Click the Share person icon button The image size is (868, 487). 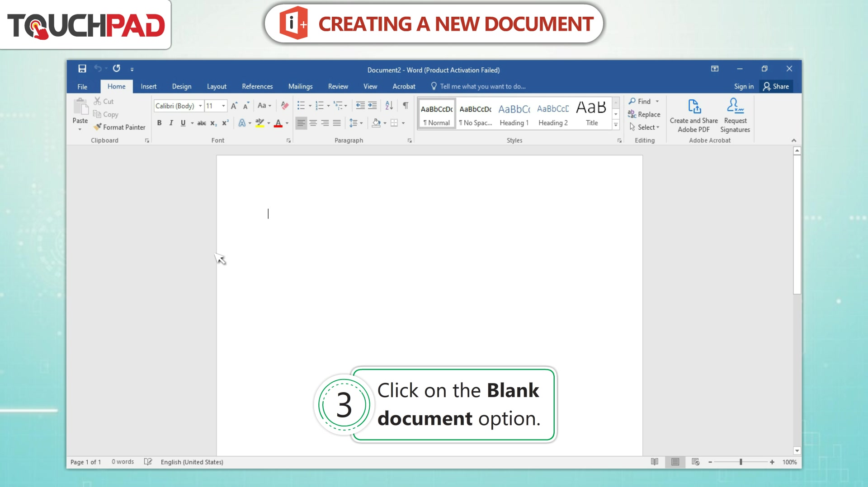776,86
